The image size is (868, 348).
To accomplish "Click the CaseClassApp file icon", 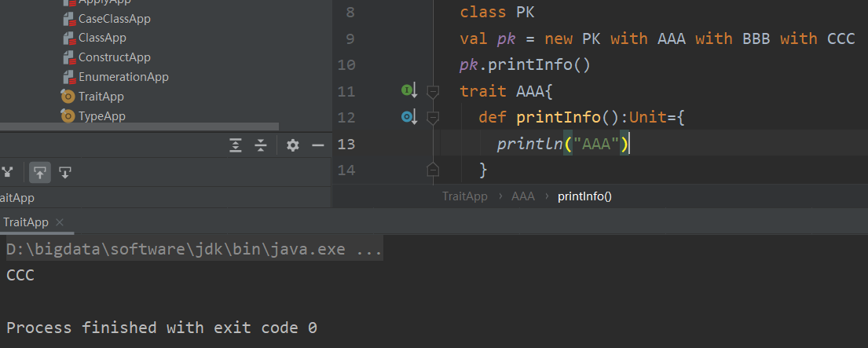I will [x=68, y=19].
